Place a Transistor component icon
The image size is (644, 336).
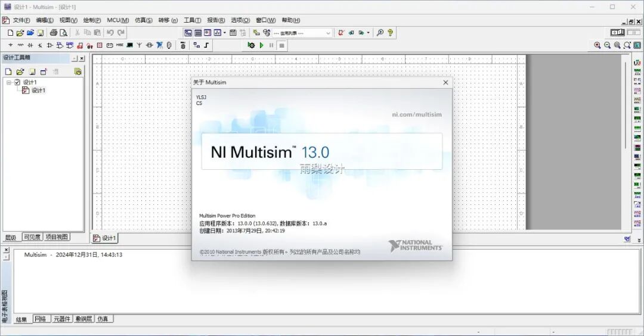point(40,45)
